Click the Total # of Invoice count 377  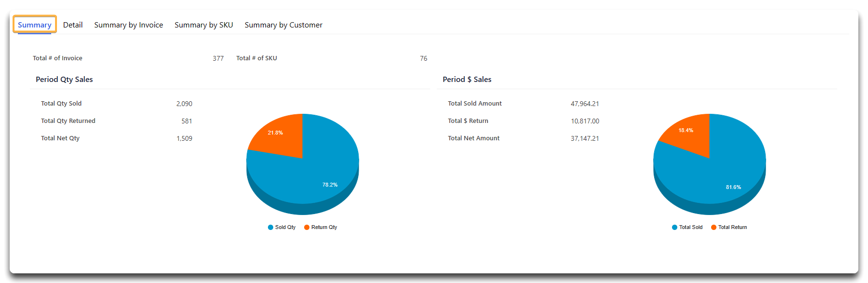pos(218,58)
